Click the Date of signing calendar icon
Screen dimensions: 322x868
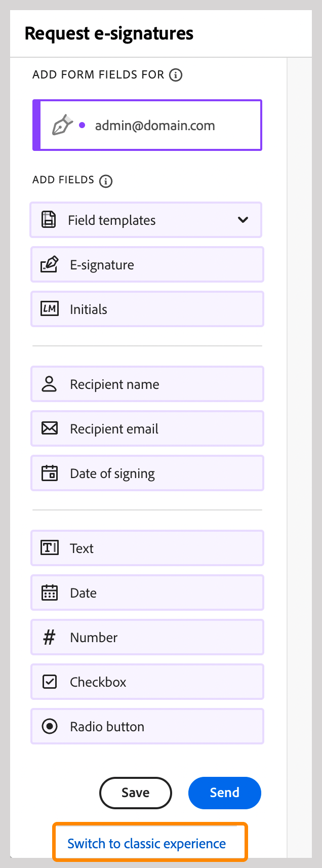(49, 473)
